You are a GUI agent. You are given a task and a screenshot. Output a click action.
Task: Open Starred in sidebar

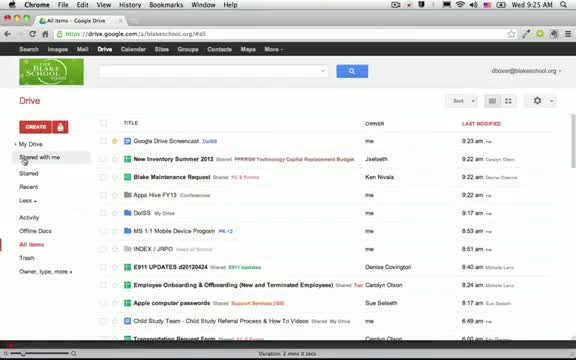(x=29, y=173)
